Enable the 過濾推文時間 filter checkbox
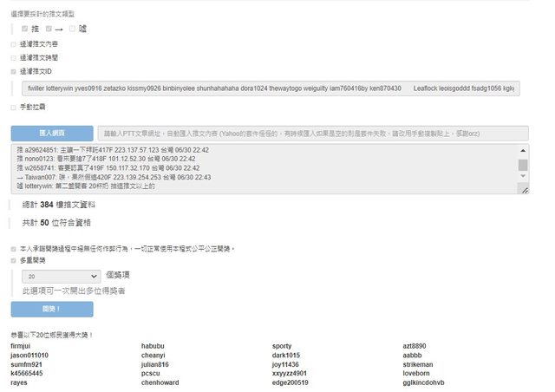 14,57
